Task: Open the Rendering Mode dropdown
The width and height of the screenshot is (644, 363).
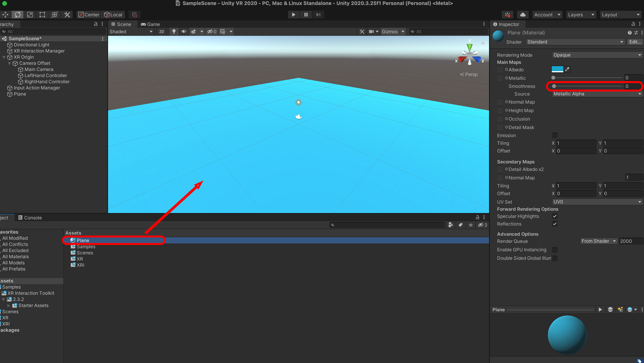Action: [x=597, y=55]
